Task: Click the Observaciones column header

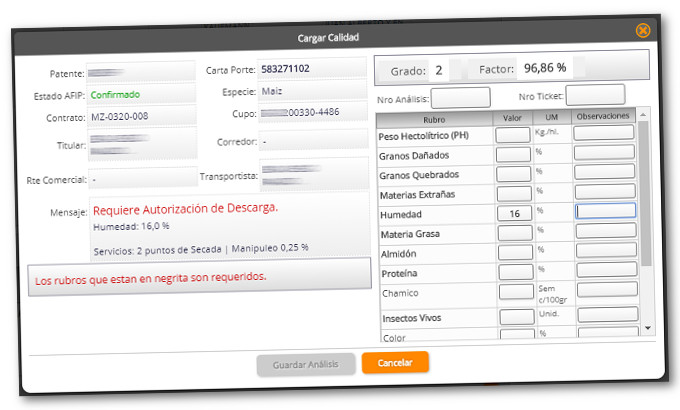Action: (x=604, y=116)
